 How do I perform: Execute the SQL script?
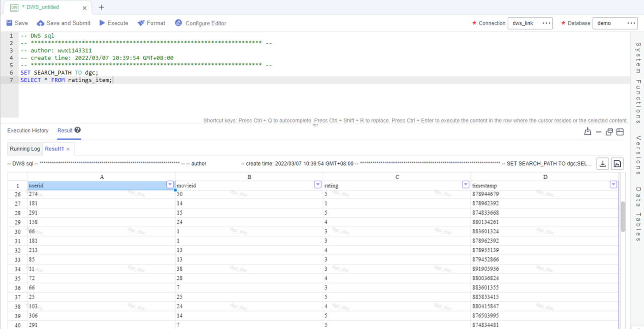point(114,23)
